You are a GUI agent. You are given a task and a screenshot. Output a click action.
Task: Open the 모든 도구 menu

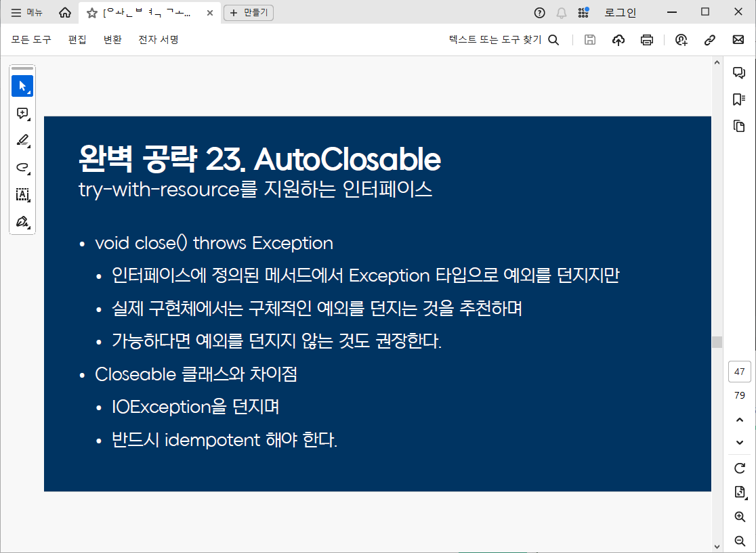click(x=30, y=40)
